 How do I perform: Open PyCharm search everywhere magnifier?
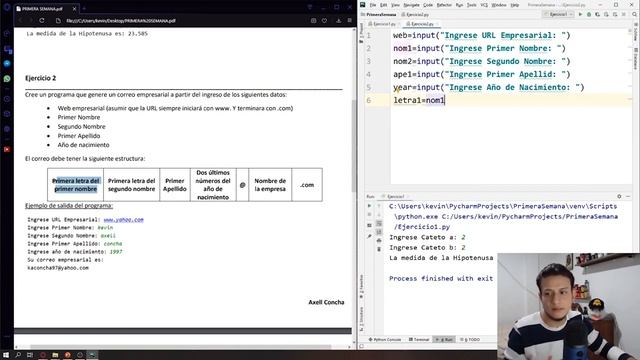634,14
